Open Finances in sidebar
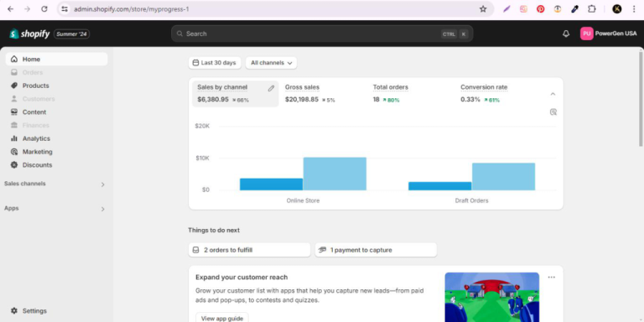 pos(57,125)
